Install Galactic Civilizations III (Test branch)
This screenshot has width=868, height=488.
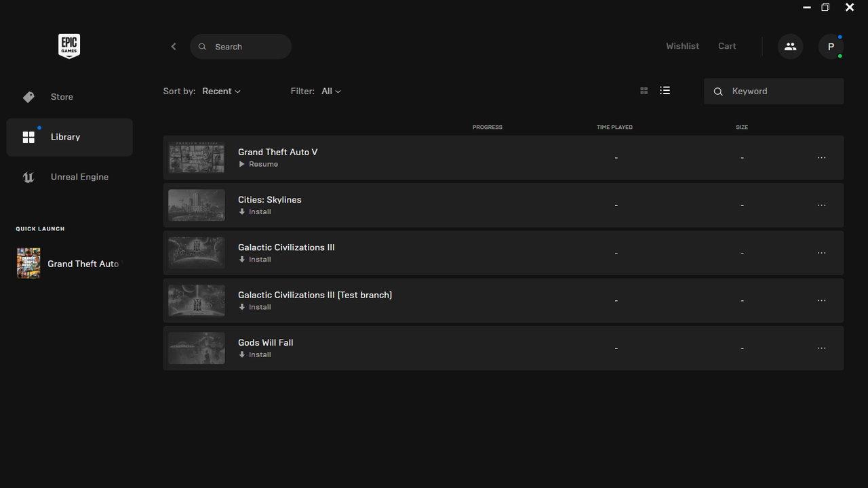pos(255,307)
